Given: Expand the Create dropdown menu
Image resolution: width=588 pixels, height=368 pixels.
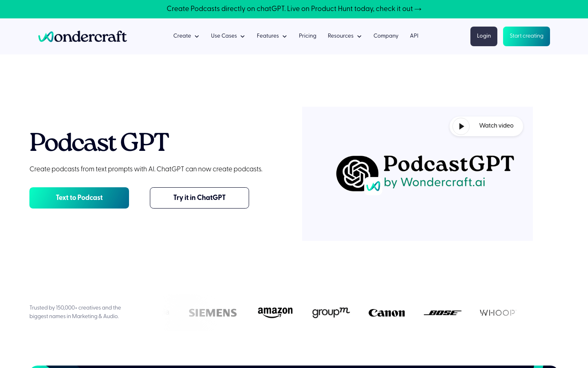Looking at the screenshot, I should coord(186,36).
